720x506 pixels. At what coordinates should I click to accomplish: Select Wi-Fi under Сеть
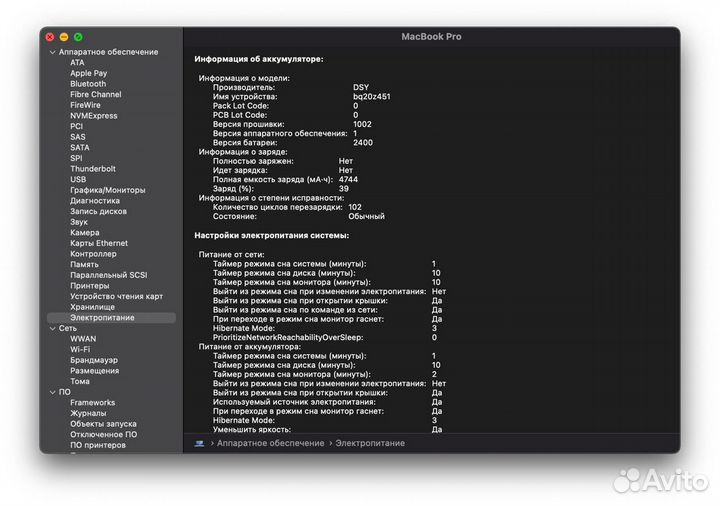pyautogui.click(x=80, y=349)
